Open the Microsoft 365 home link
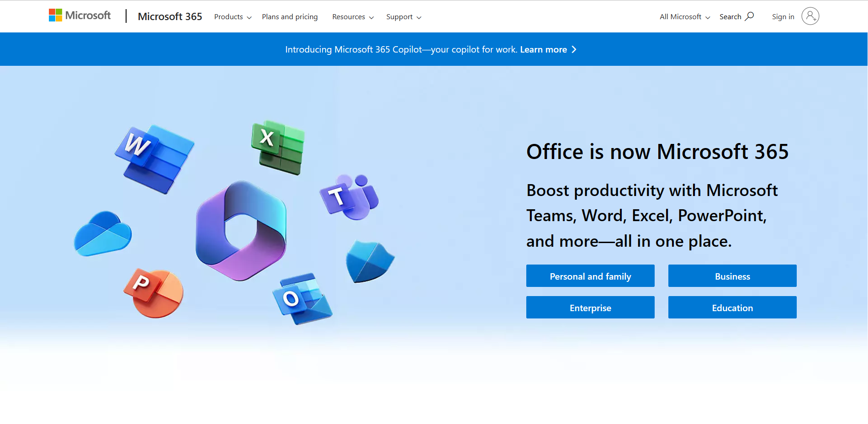The width and height of the screenshot is (868, 424). pyautogui.click(x=170, y=16)
